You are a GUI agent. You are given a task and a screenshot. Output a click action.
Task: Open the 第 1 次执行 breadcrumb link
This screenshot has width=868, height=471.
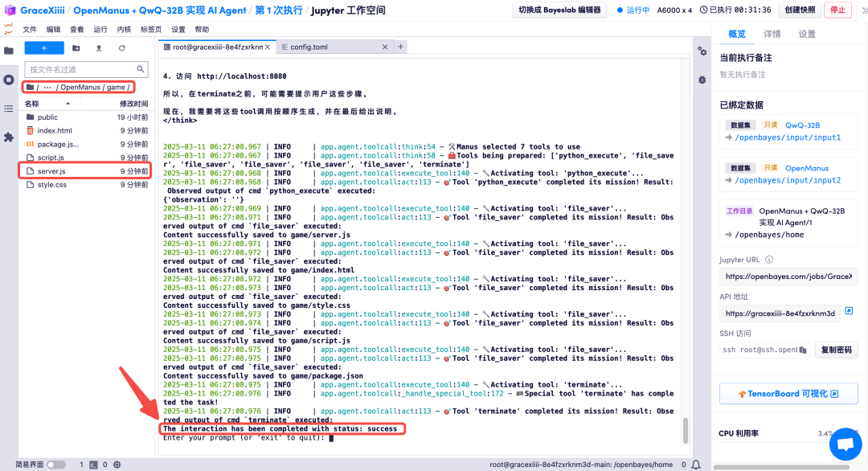click(278, 10)
